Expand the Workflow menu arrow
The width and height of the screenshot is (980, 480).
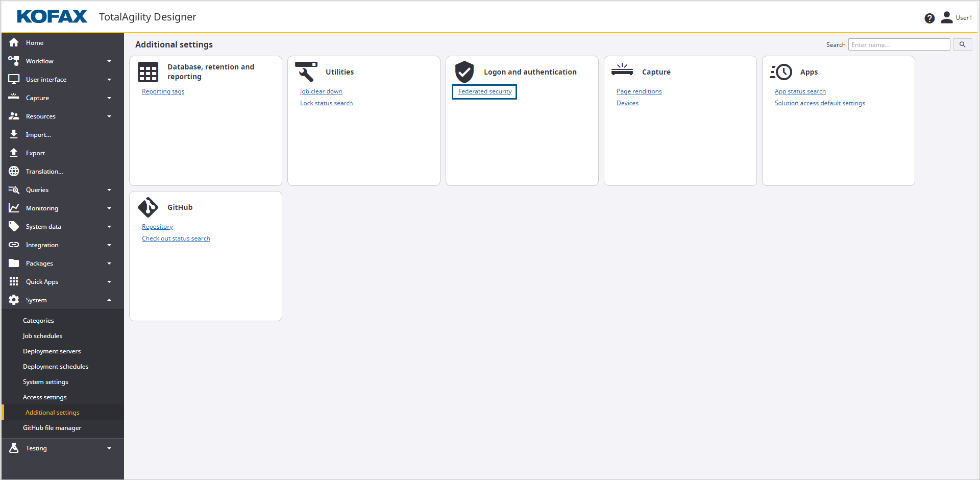tap(109, 61)
